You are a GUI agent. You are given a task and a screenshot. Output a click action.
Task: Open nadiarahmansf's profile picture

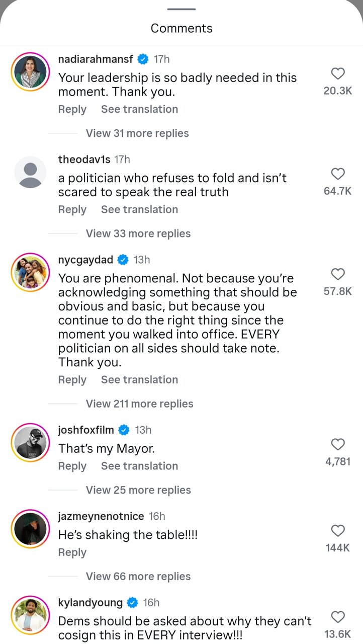[x=30, y=71]
